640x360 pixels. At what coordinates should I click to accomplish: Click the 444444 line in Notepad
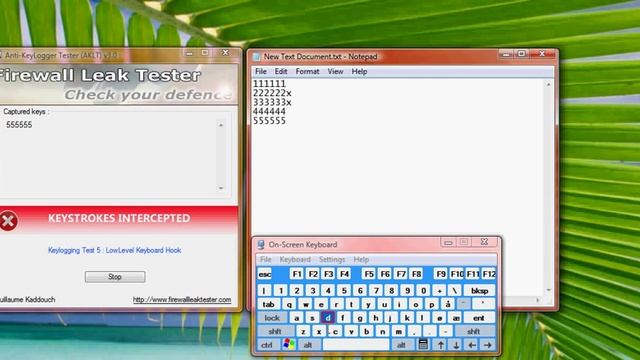click(269, 111)
